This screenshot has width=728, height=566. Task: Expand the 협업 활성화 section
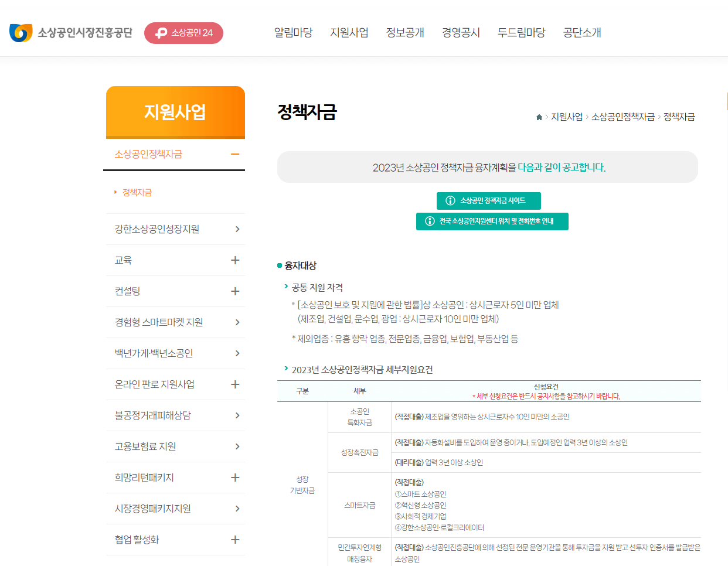[x=235, y=540]
